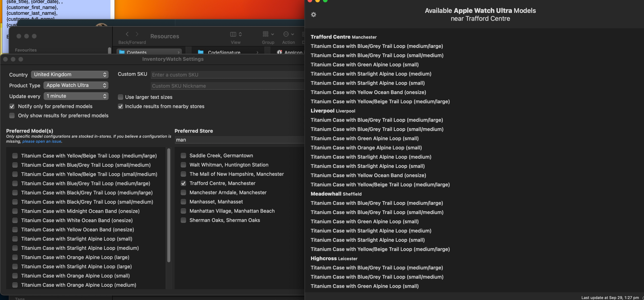Viewport: 644px width, 300px height.
Task: Select Meadowhall Sheffield heading in results
Action: click(x=336, y=194)
